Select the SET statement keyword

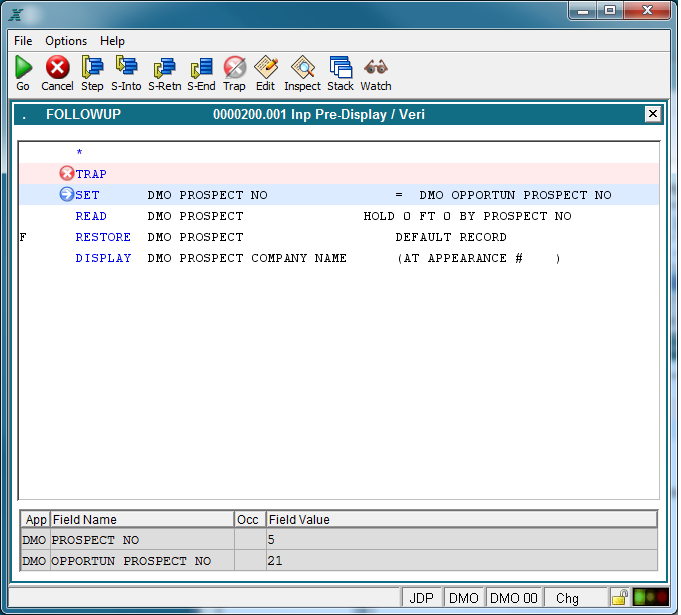(x=87, y=195)
